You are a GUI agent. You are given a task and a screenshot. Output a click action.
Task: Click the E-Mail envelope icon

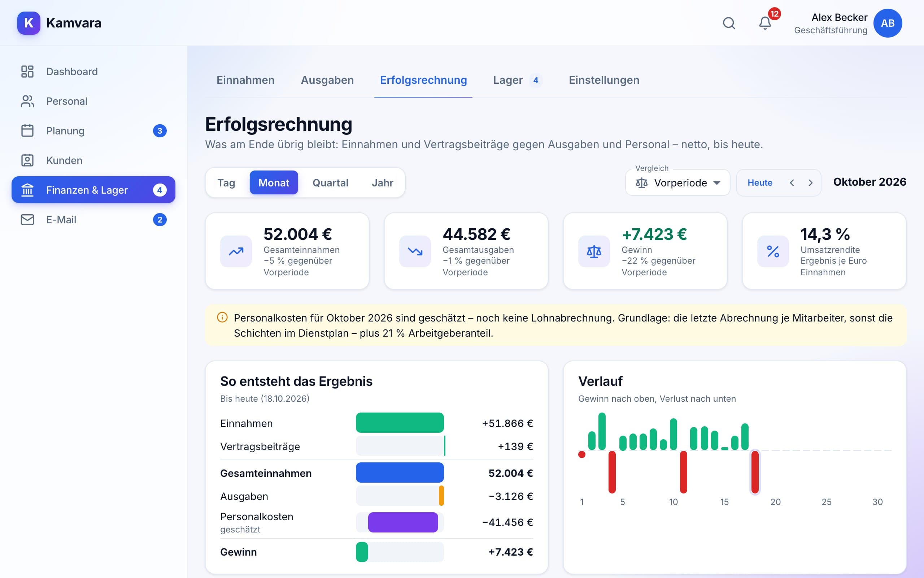coord(27,219)
